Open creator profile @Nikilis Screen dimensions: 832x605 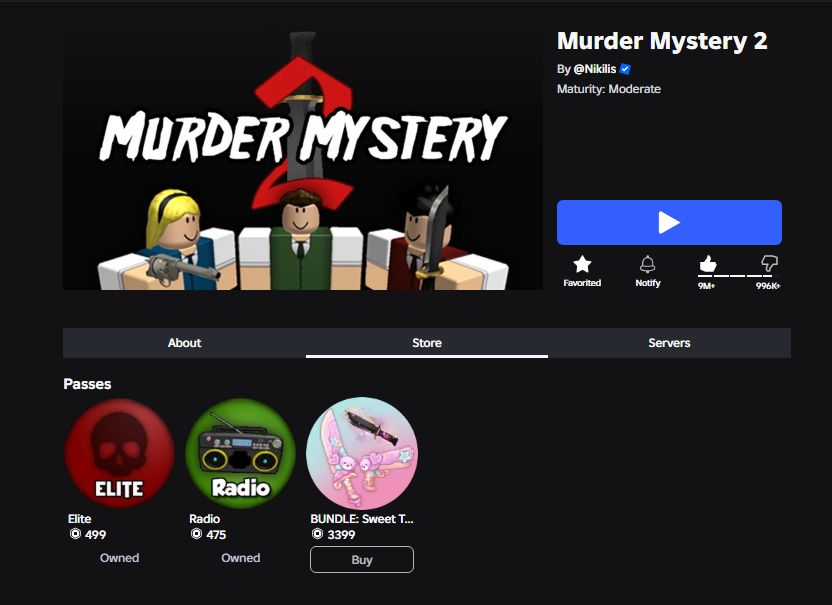coord(594,69)
